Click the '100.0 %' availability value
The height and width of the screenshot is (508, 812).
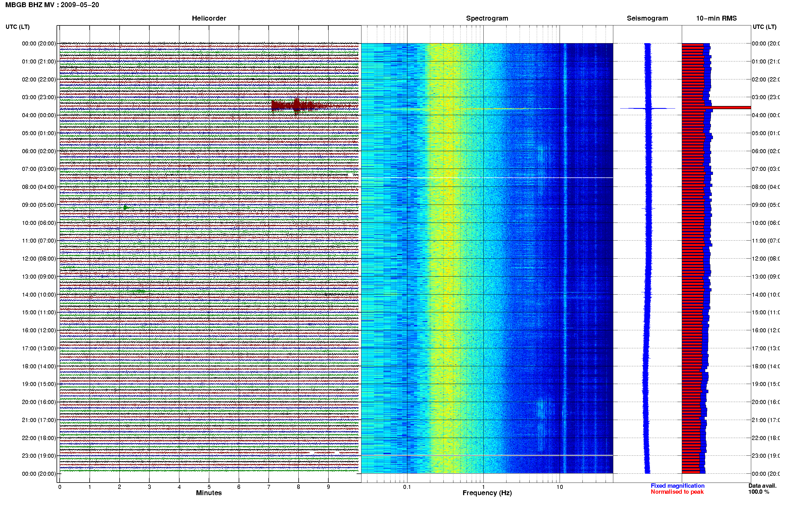click(759, 492)
